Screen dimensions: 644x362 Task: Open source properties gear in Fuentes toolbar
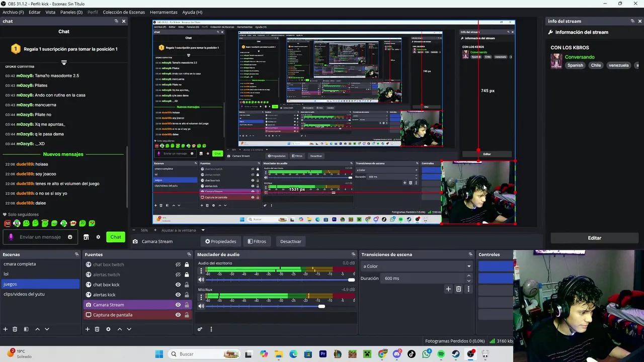108,329
